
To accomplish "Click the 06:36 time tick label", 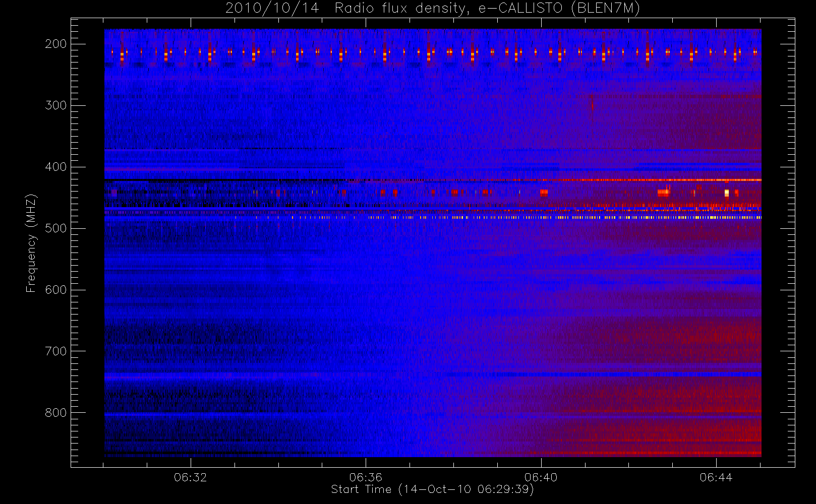I will [366, 477].
